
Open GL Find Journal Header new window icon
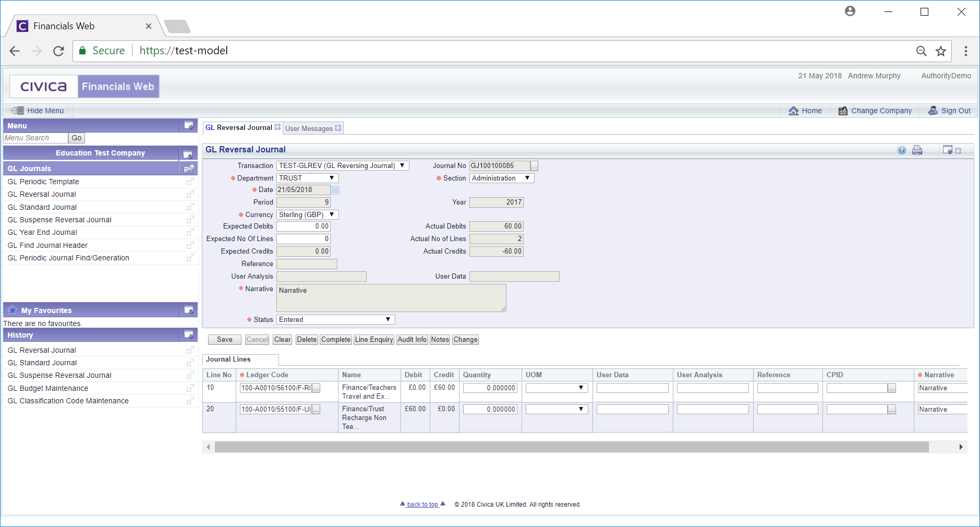[190, 245]
